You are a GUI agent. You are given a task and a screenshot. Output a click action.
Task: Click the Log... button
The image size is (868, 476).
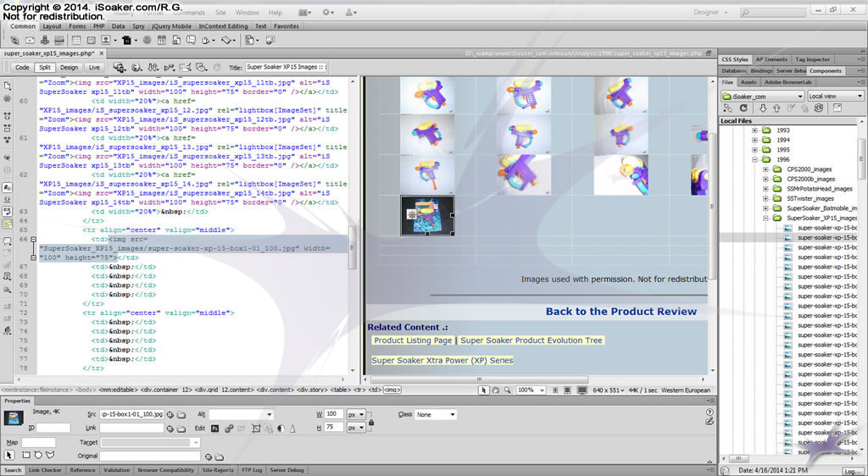click(x=853, y=471)
